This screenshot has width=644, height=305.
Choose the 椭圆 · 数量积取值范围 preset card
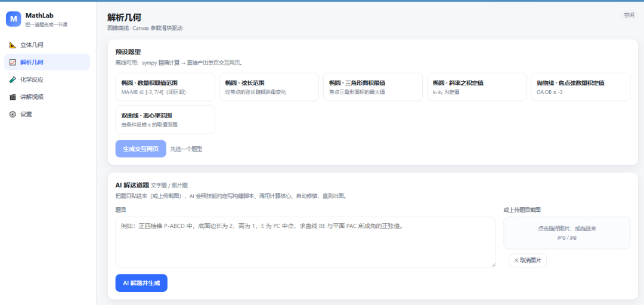pos(165,87)
